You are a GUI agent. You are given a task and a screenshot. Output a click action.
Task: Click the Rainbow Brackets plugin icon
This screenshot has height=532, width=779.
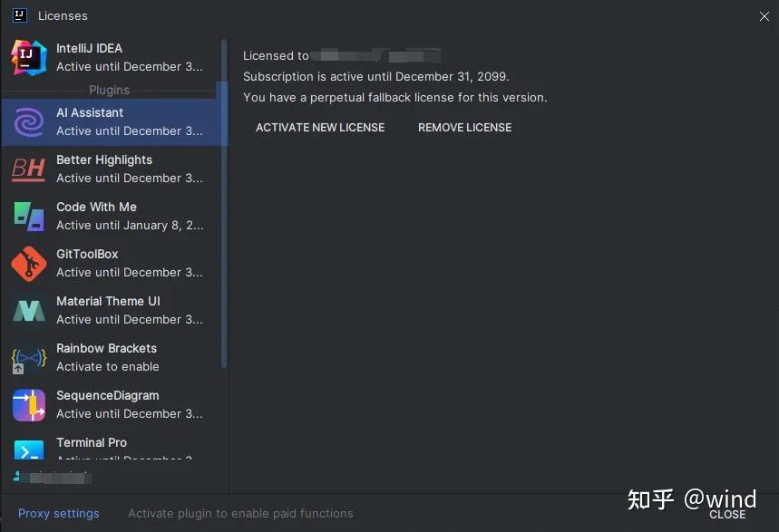28,358
